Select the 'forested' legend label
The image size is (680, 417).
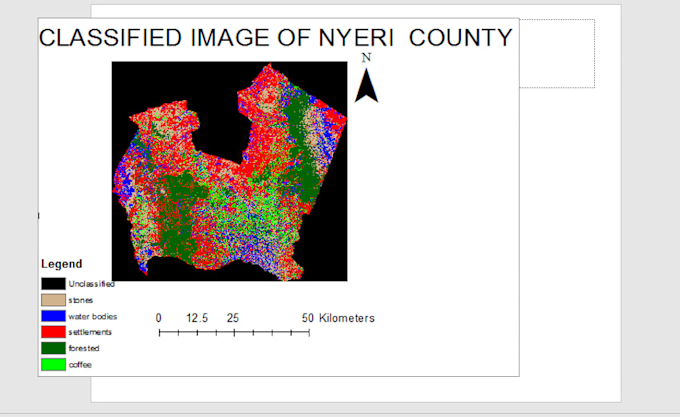point(84,348)
